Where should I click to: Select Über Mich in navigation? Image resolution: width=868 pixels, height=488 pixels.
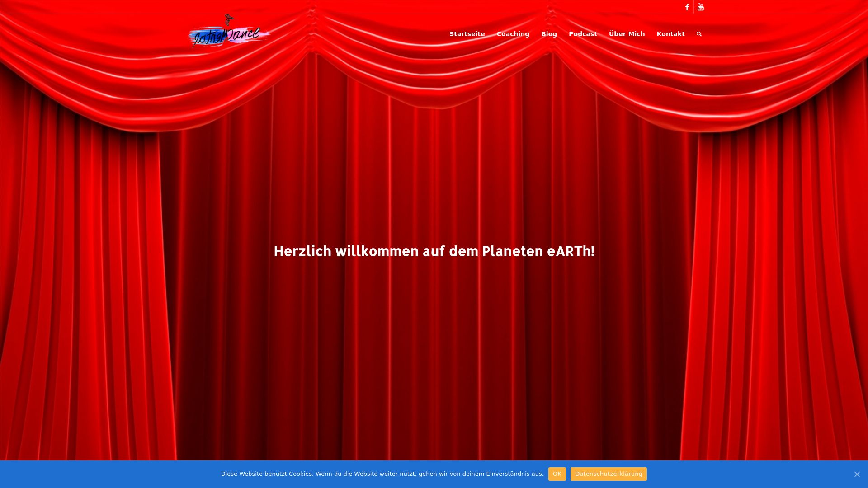(627, 34)
